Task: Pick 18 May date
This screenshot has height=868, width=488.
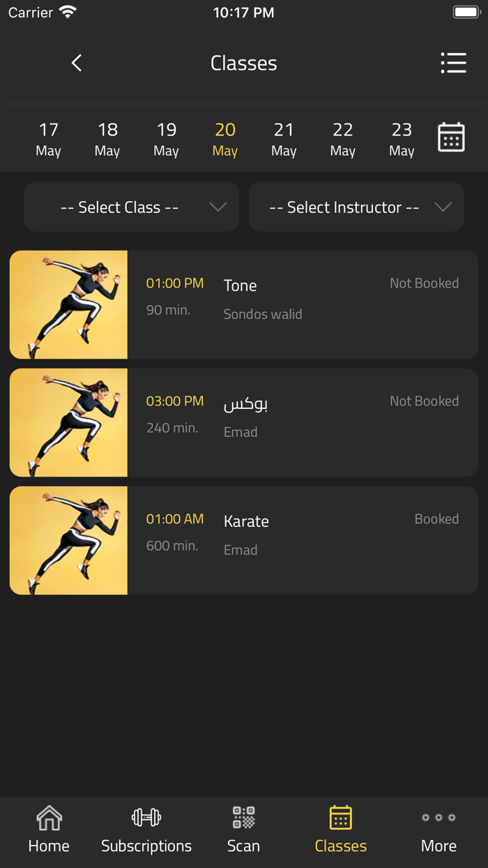Action: coord(107,139)
